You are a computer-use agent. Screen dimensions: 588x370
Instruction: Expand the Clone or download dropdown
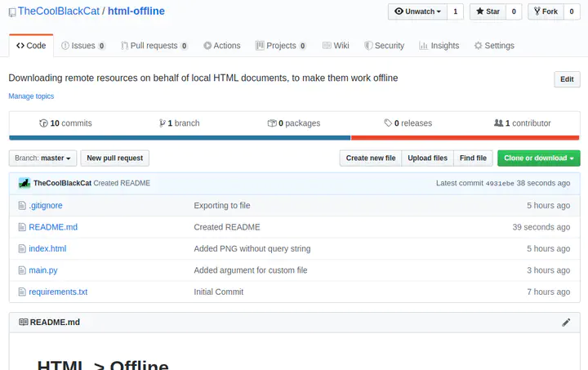(x=539, y=158)
